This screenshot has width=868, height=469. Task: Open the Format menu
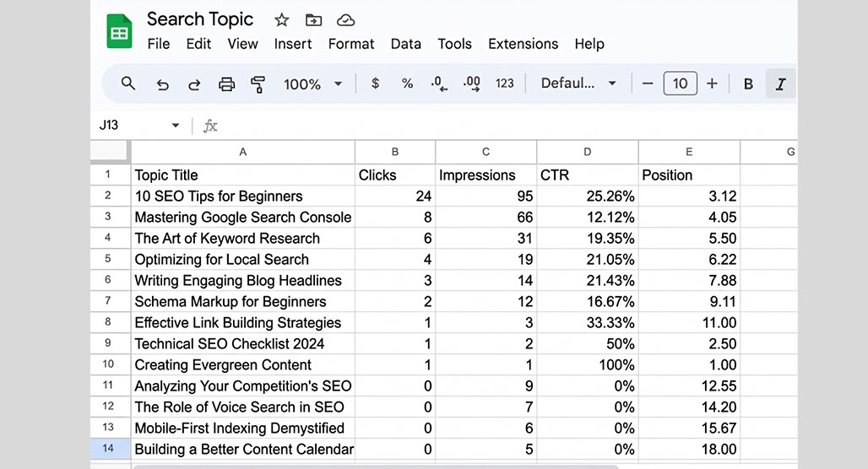tap(351, 44)
